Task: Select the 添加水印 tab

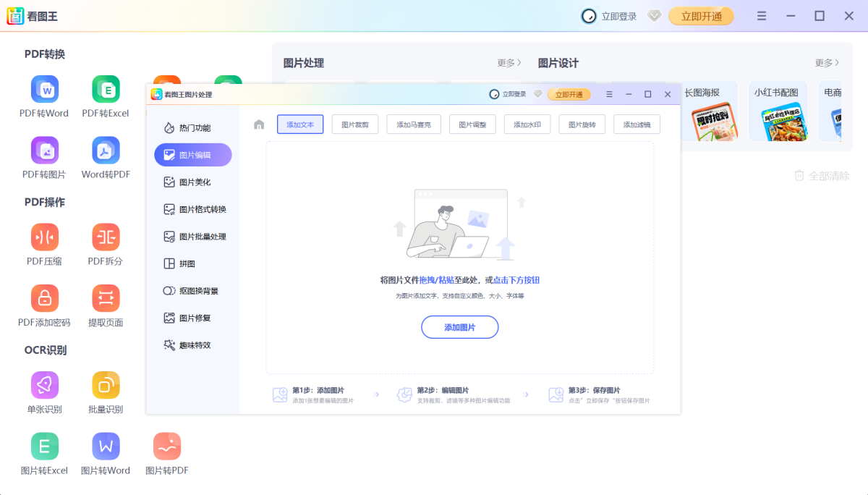Action: [x=527, y=124]
